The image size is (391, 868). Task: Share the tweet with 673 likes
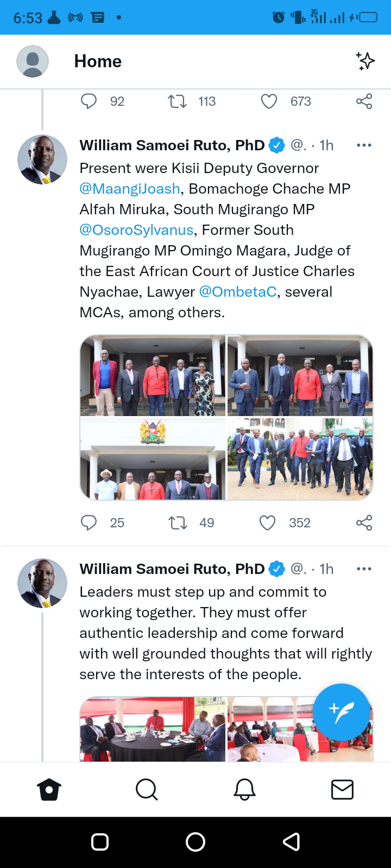point(364,101)
